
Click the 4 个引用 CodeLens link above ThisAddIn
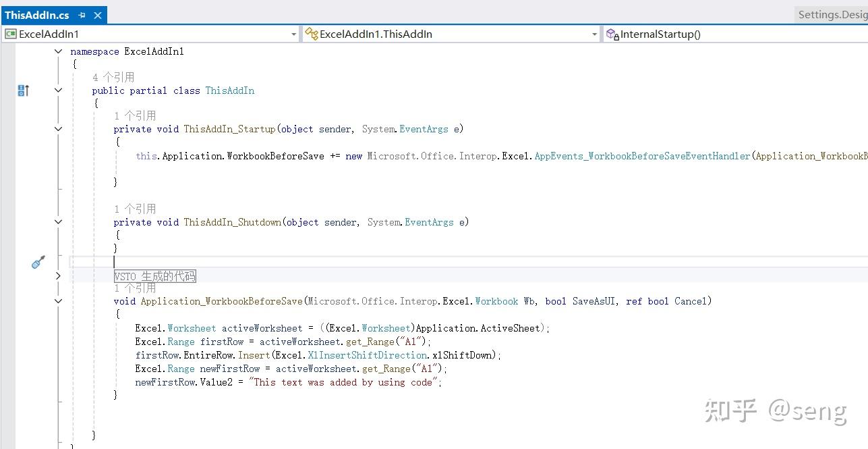click(x=114, y=76)
